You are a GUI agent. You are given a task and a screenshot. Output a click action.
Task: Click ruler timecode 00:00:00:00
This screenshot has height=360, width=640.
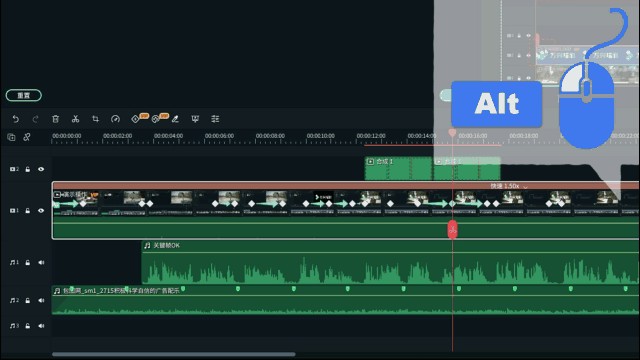67,136
